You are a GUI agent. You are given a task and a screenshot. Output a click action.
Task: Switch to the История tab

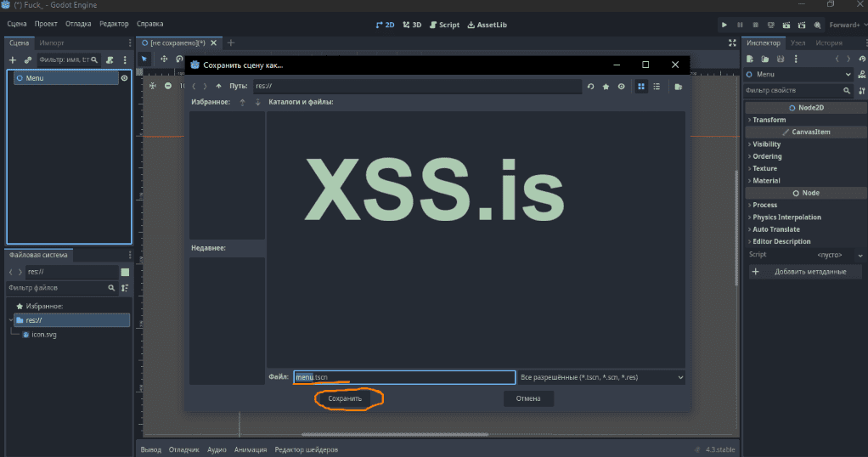[x=829, y=42]
